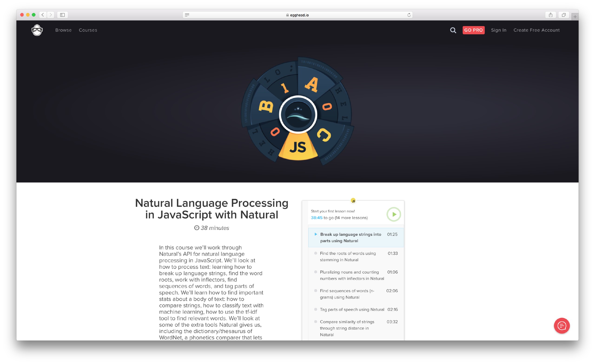Go forward with Safari forward arrow

(x=51, y=15)
